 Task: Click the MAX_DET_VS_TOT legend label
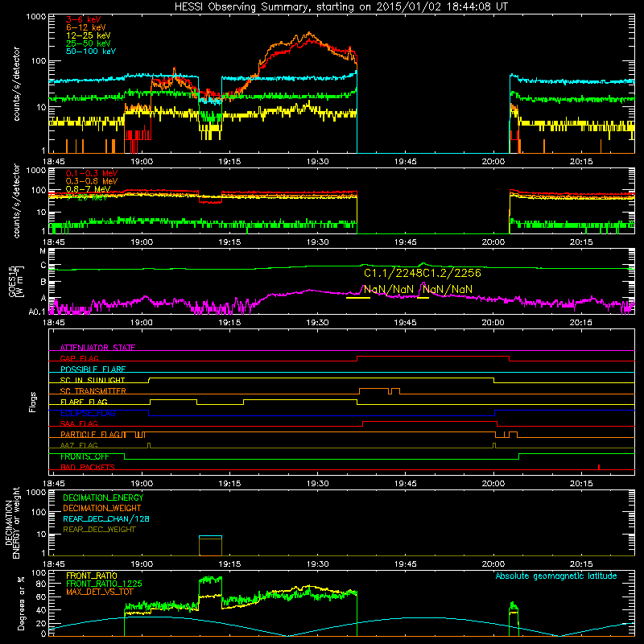(x=100, y=592)
